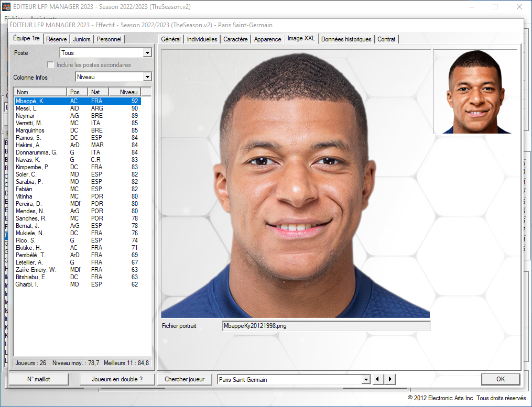532x407 pixels.
Task: Select player Gharbi, I. in list
Action: pyautogui.click(x=78, y=284)
